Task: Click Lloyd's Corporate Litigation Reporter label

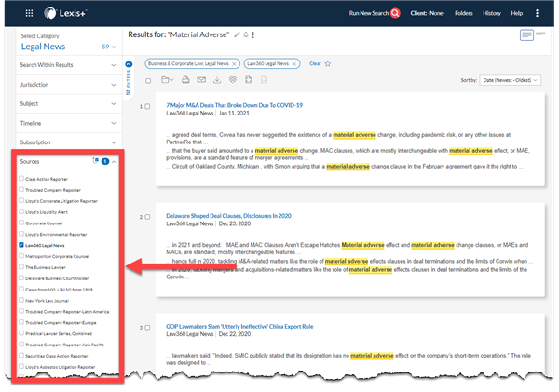Action: coord(61,201)
